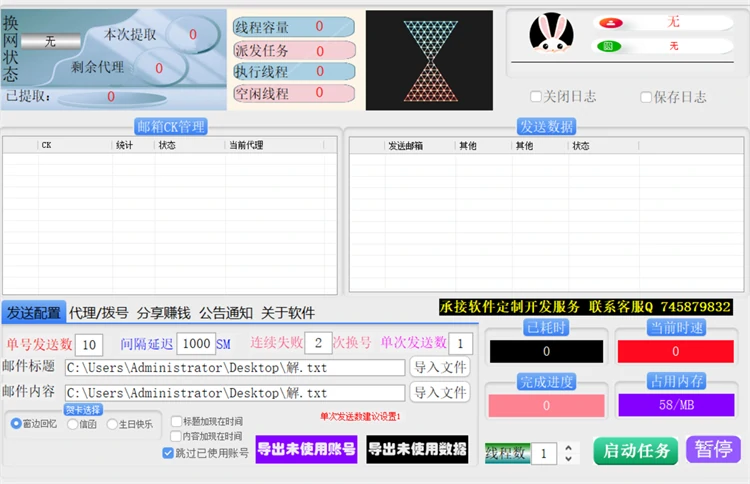Open the 分享赚钱 tab
750x484 pixels.
(164, 313)
